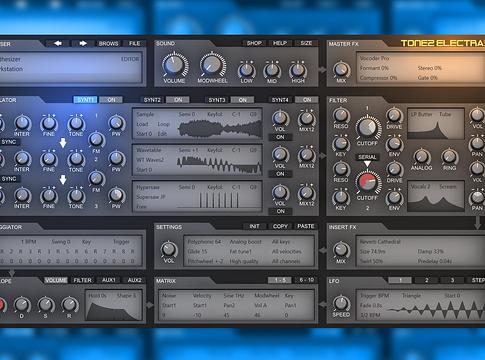Screen dimensions: 485x360
Task: Click the filter 1 CUTOFF knob
Action: point(367,127)
